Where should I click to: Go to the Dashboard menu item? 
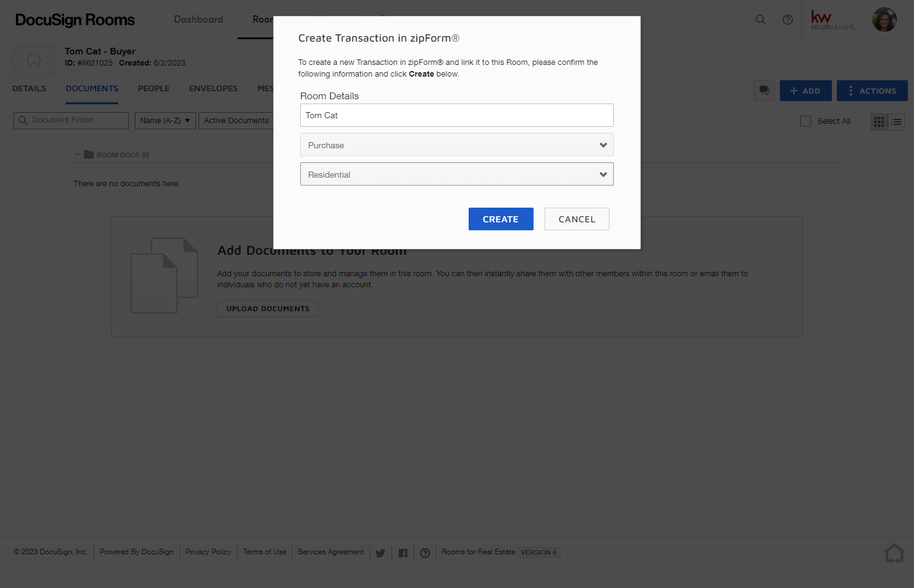pyautogui.click(x=198, y=20)
